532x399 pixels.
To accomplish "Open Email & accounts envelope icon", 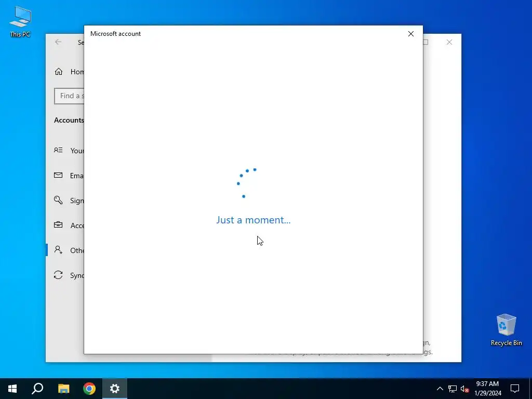I will 58,175.
